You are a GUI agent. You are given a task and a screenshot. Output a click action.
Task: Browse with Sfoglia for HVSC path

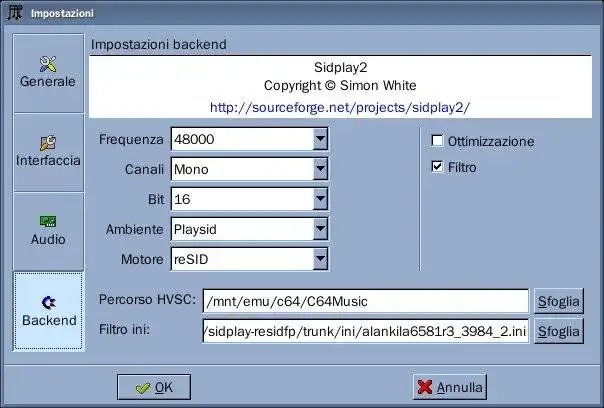(x=559, y=301)
